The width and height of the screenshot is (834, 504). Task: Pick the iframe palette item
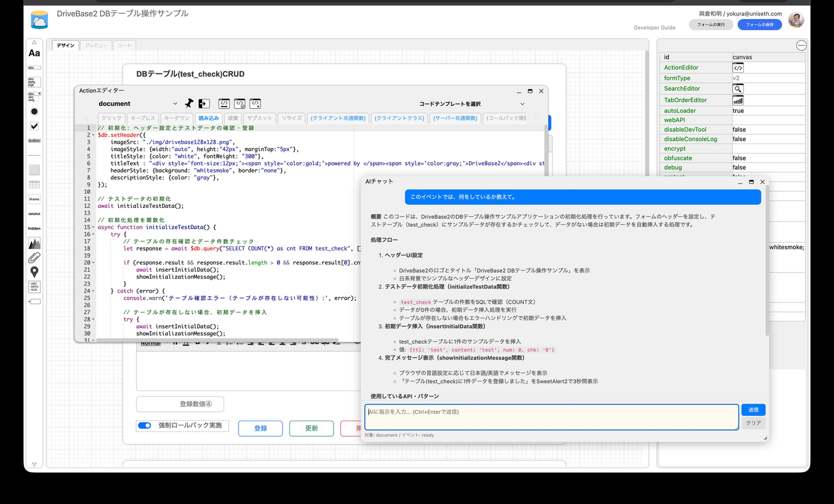[34, 199]
